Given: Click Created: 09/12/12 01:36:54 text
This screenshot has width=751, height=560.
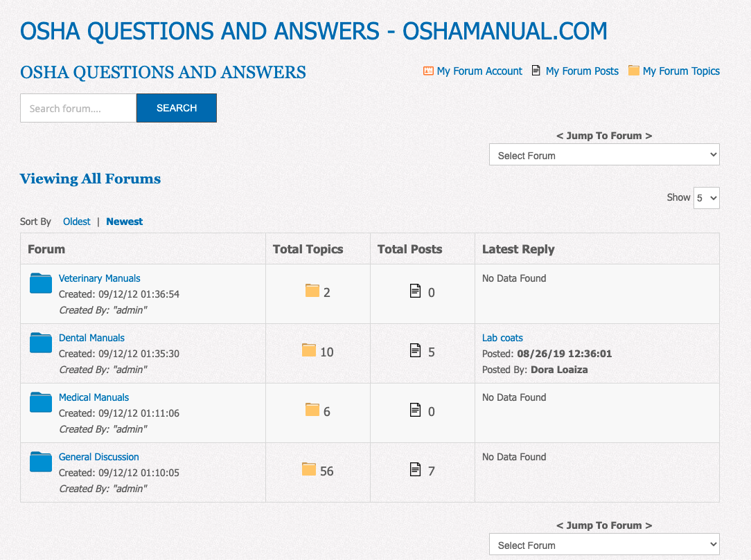Looking at the screenshot, I should [118, 294].
